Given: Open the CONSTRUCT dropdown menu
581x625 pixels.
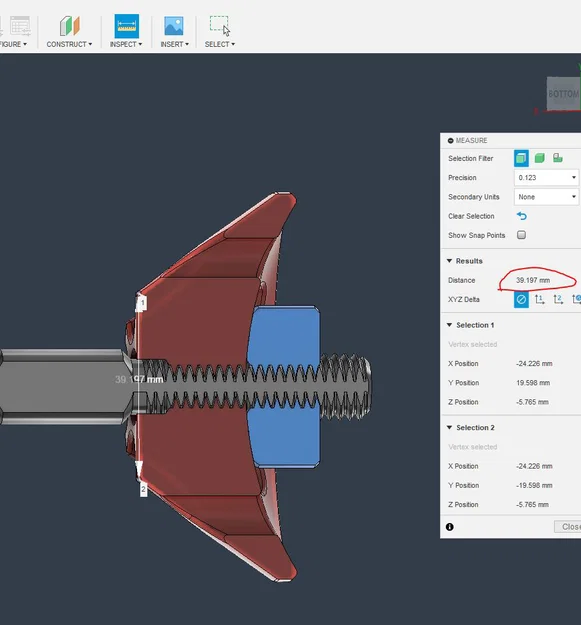Looking at the screenshot, I should [x=69, y=44].
